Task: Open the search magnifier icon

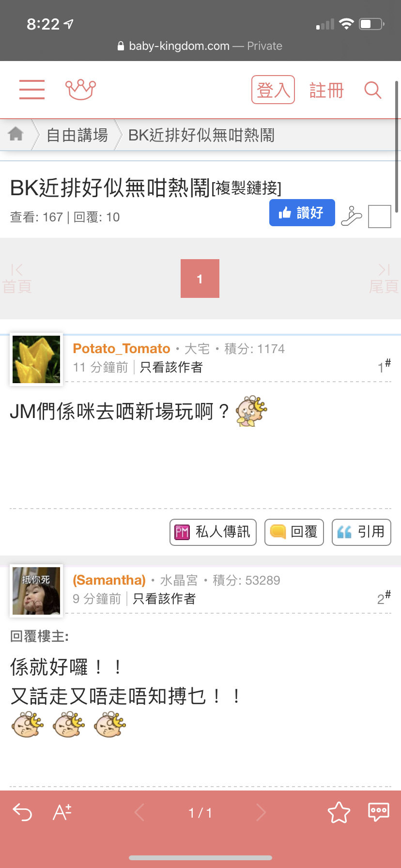Action: click(x=373, y=90)
